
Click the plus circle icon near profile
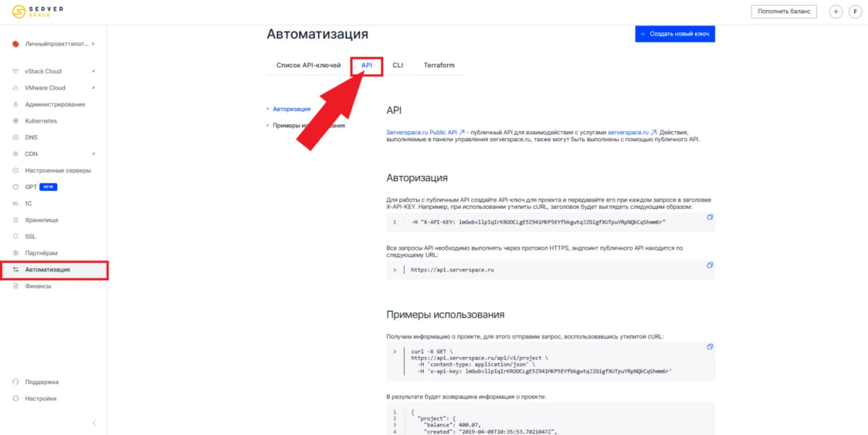[835, 12]
